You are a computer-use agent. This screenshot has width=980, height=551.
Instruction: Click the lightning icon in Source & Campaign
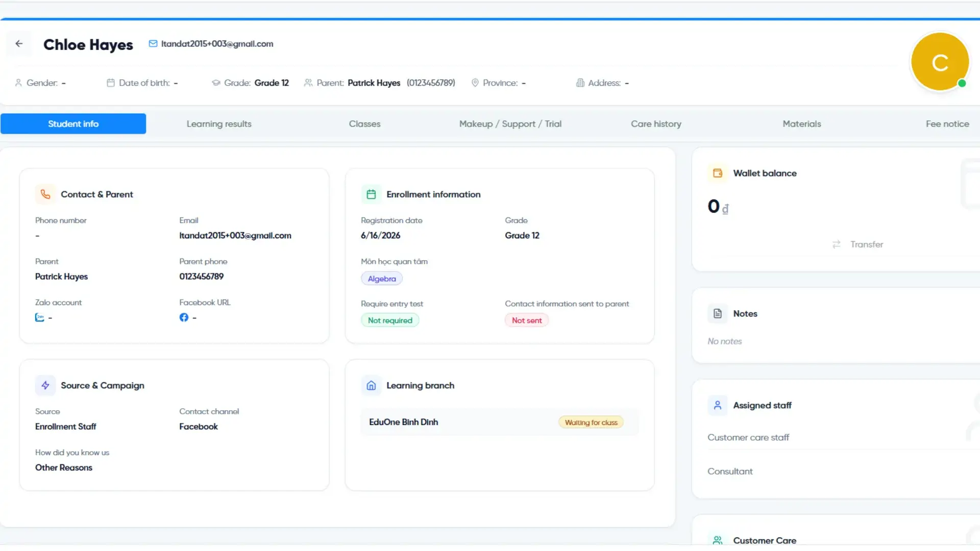pyautogui.click(x=45, y=386)
